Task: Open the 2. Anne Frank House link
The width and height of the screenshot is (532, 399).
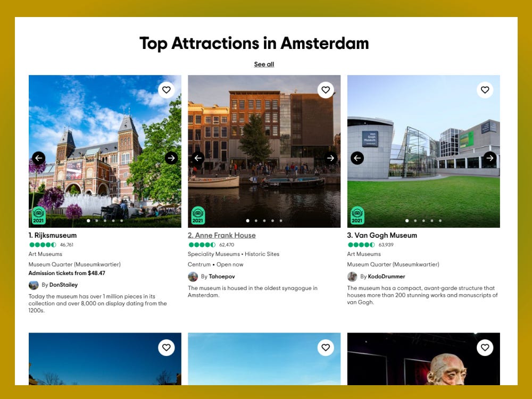Action: pos(221,235)
